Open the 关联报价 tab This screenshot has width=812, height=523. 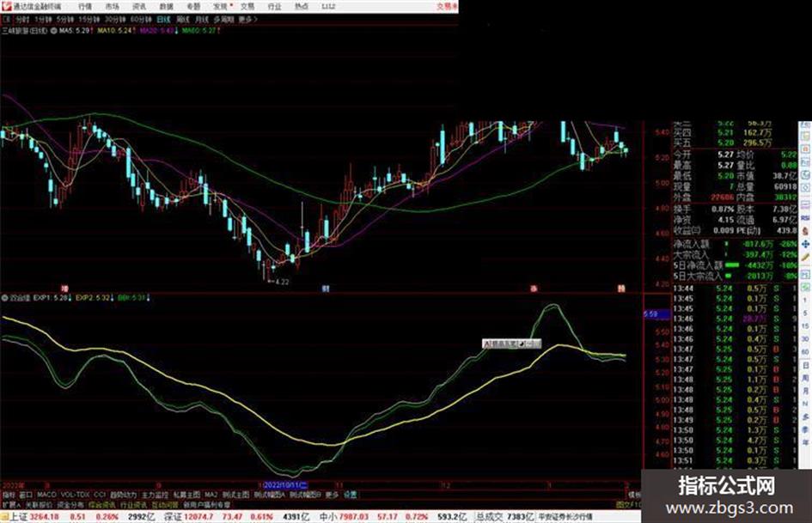[40, 504]
